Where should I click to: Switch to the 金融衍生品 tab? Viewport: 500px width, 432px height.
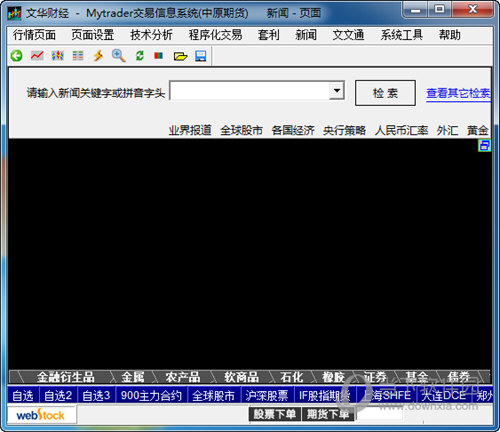tap(66, 377)
